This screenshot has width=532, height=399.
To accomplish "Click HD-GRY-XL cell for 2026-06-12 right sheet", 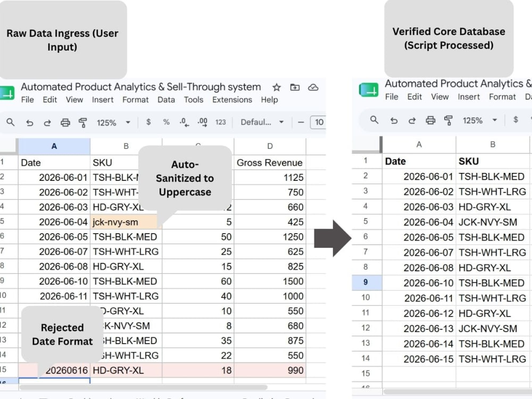I will (493, 313).
